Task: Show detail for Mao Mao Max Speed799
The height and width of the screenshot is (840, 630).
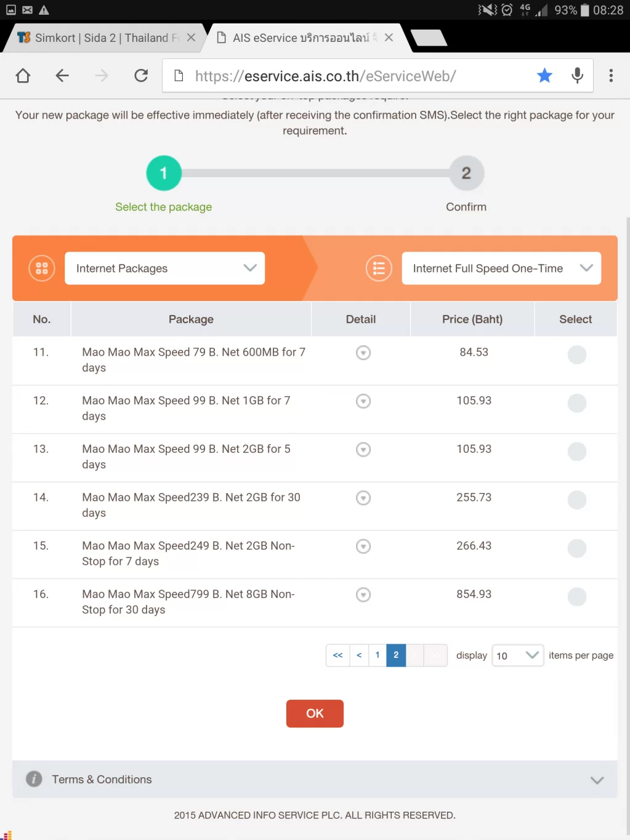Action: coord(363,594)
